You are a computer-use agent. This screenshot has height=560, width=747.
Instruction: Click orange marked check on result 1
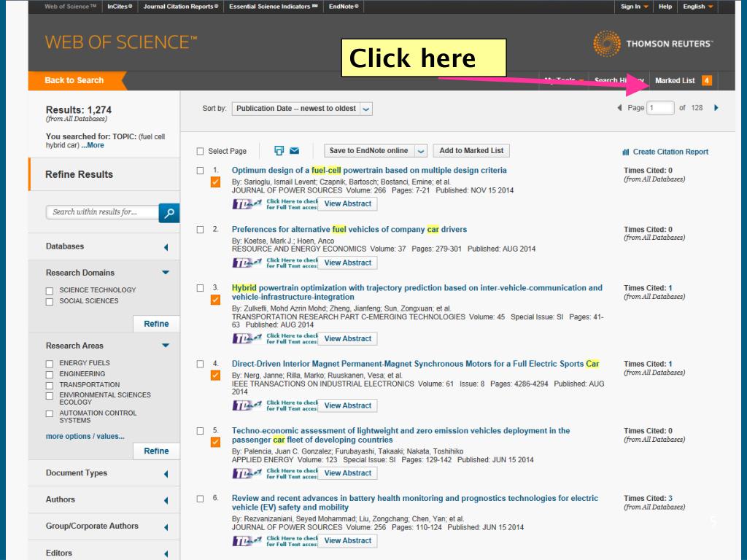click(215, 182)
